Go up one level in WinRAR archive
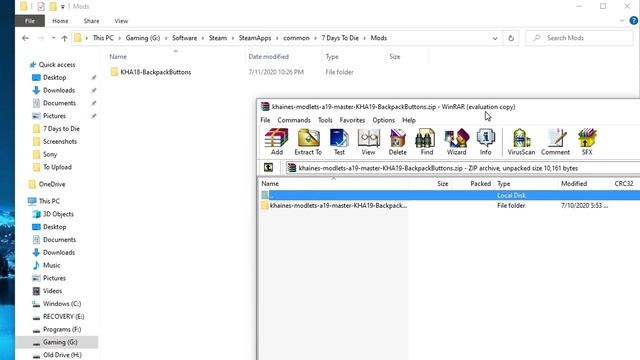 pos(268,167)
